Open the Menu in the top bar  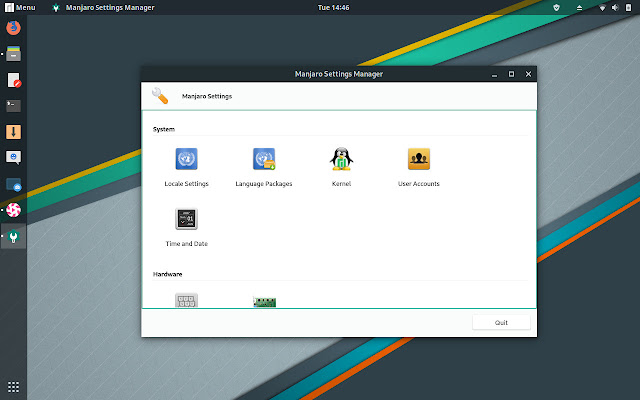pos(20,7)
